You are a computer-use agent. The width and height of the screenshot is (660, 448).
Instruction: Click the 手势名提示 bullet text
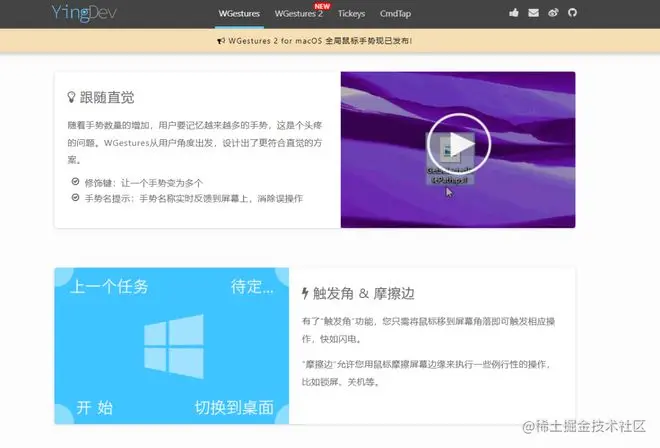[x=194, y=198]
